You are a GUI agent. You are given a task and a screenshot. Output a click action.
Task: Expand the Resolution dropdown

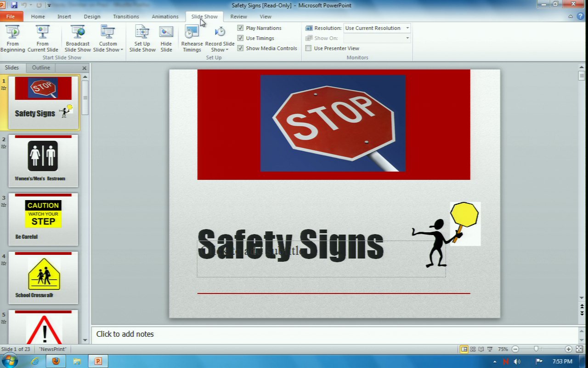pyautogui.click(x=407, y=28)
